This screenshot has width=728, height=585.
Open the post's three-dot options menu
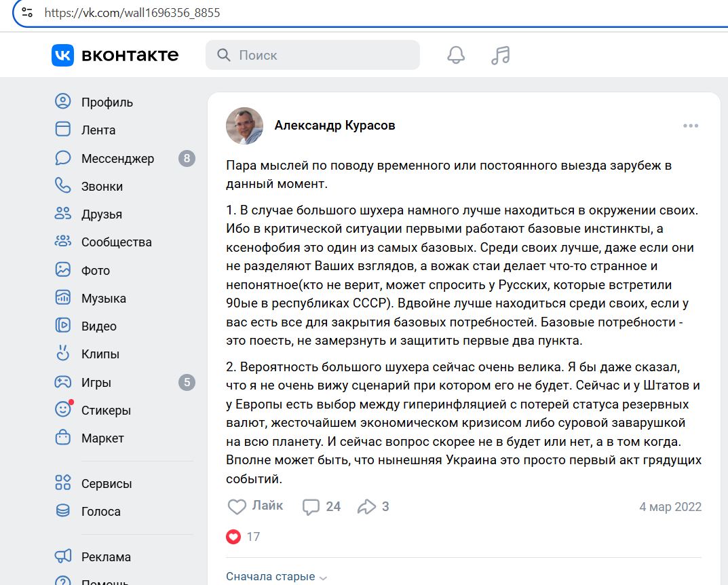coord(691,126)
